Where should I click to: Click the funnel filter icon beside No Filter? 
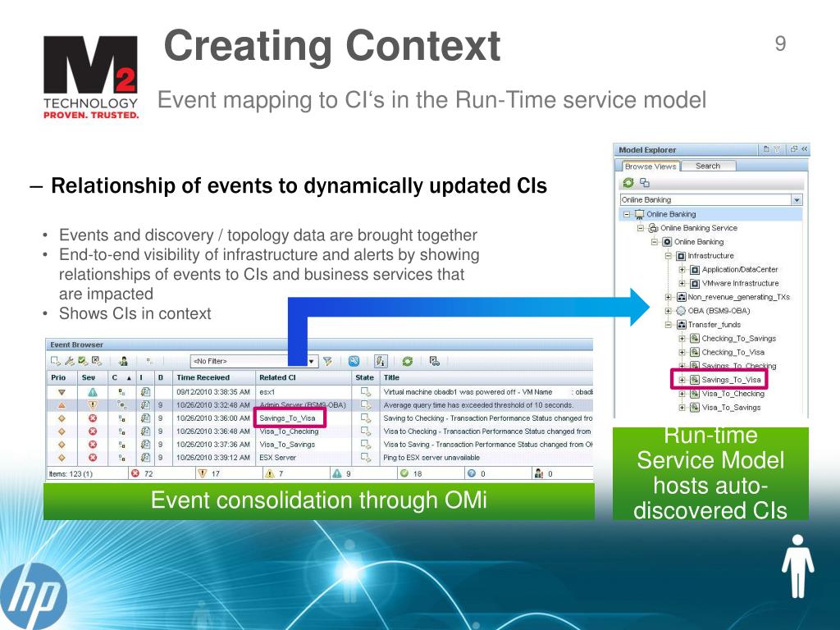[x=327, y=362]
